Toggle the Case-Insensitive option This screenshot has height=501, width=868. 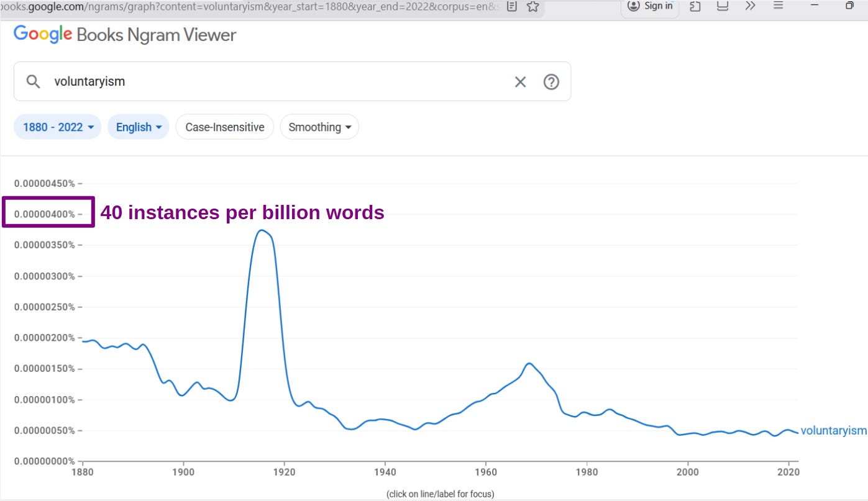[225, 127]
